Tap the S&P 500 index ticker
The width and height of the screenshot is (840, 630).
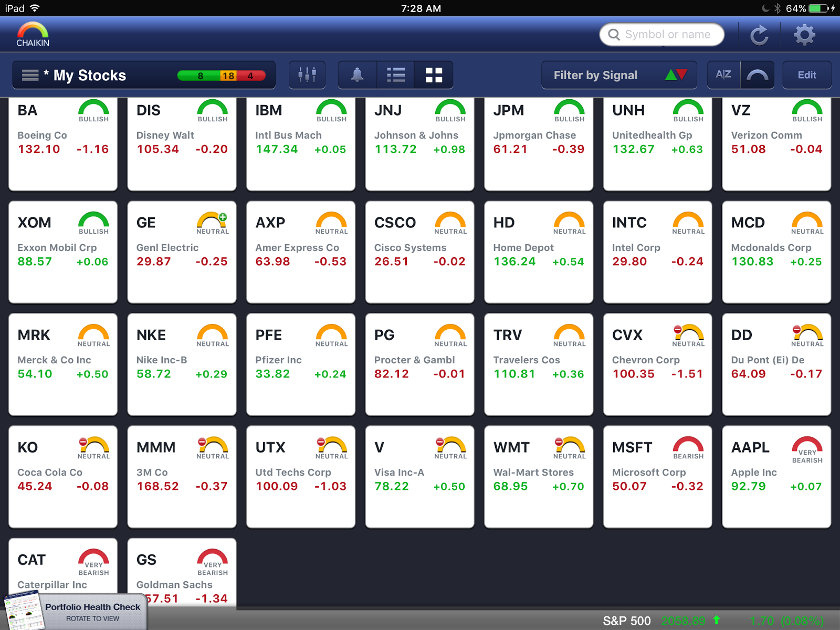click(x=713, y=621)
